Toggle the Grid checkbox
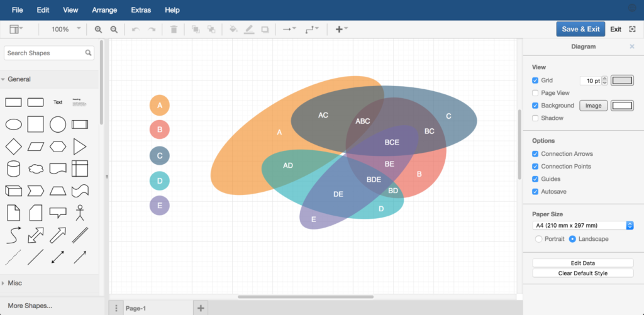 [x=535, y=80]
